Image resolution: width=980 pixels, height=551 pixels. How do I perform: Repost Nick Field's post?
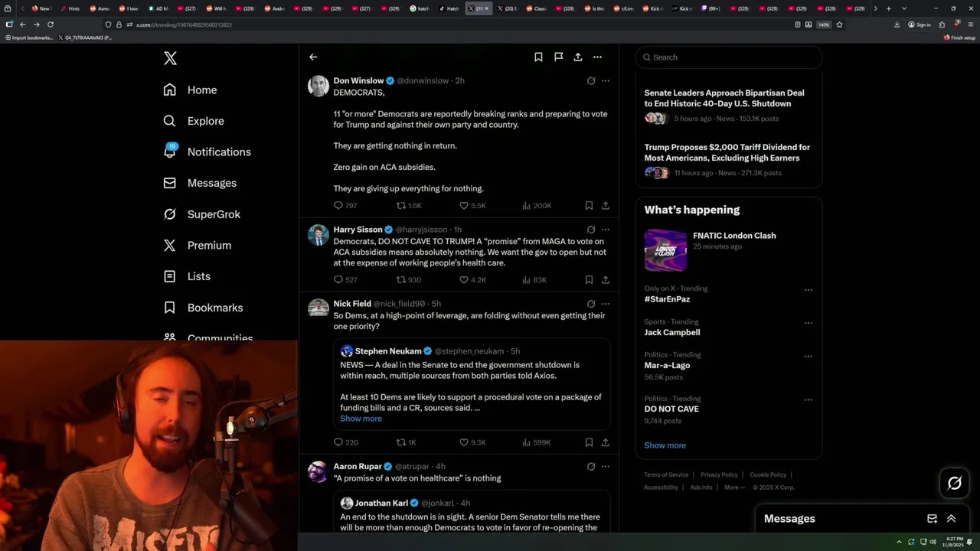click(400, 442)
